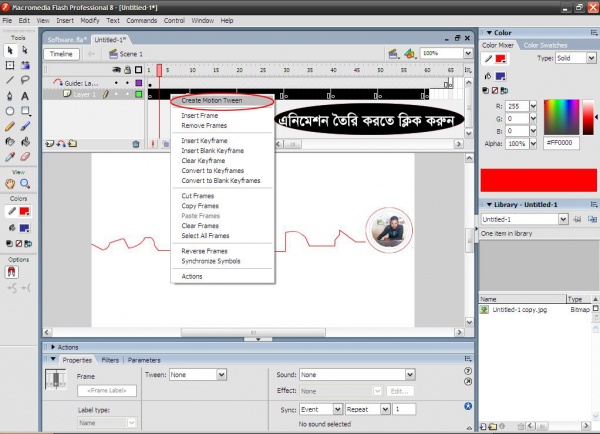Click the Edit Scene clapper icon
Image resolution: width=600 pixels, height=434 pixels.
point(393,54)
